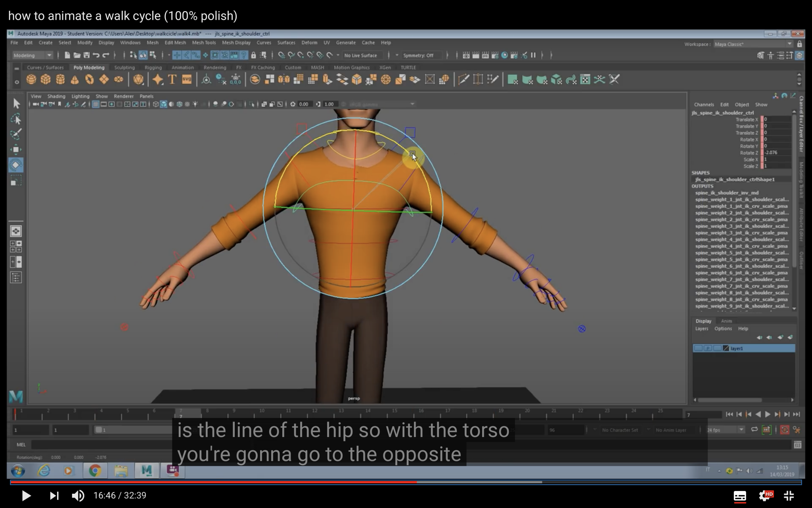
Task: Select the polygon Sphere tool on the shelf
Action: tap(31, 79)
